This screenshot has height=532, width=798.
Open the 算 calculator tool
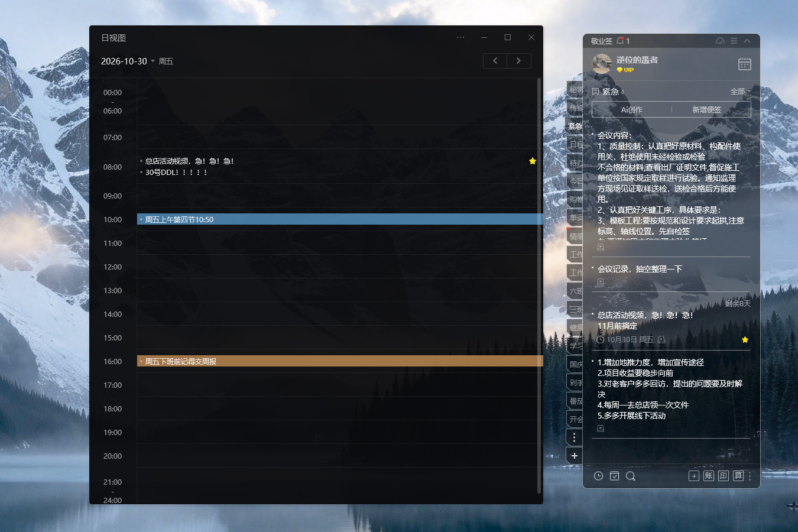738,476
